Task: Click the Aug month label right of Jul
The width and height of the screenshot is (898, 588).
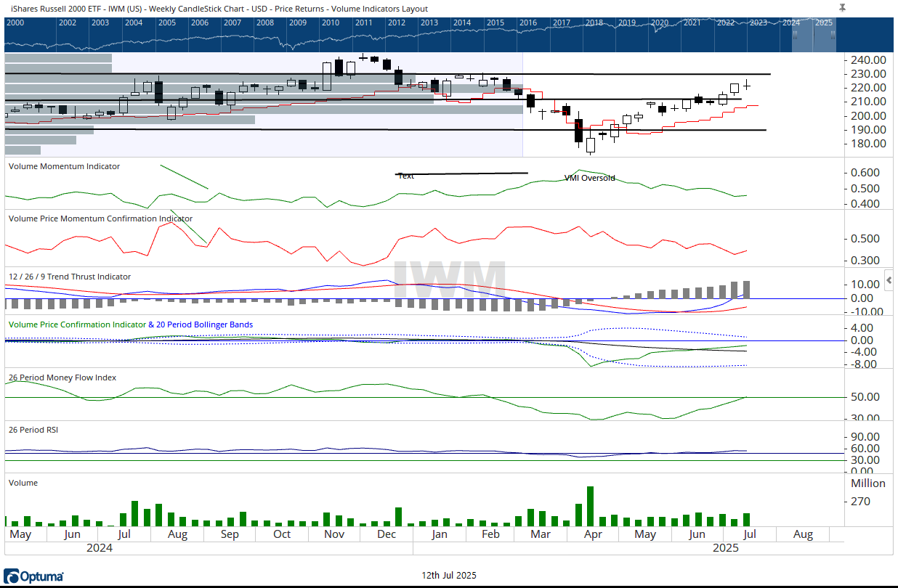Action: pos(803,534)
